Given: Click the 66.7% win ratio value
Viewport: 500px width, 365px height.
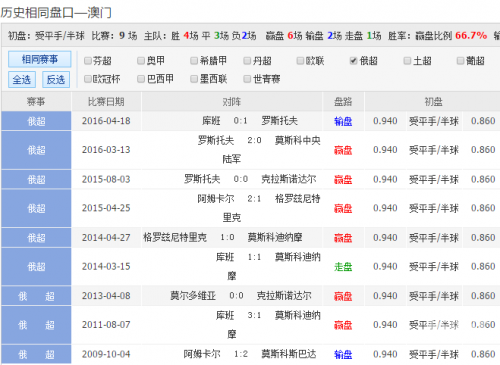Looking at the screenshot, I should pyautogui.click(x=471, y=35).
